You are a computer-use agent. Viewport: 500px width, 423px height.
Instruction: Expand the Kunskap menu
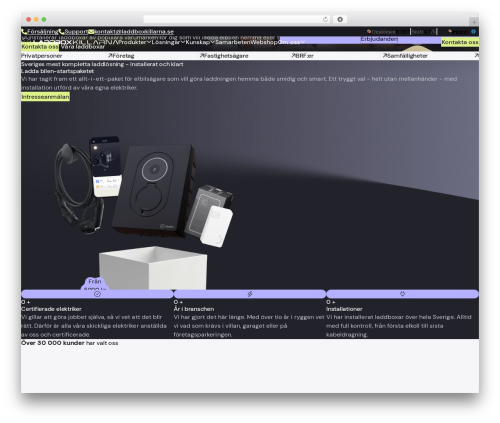click(x=200, y=42)
